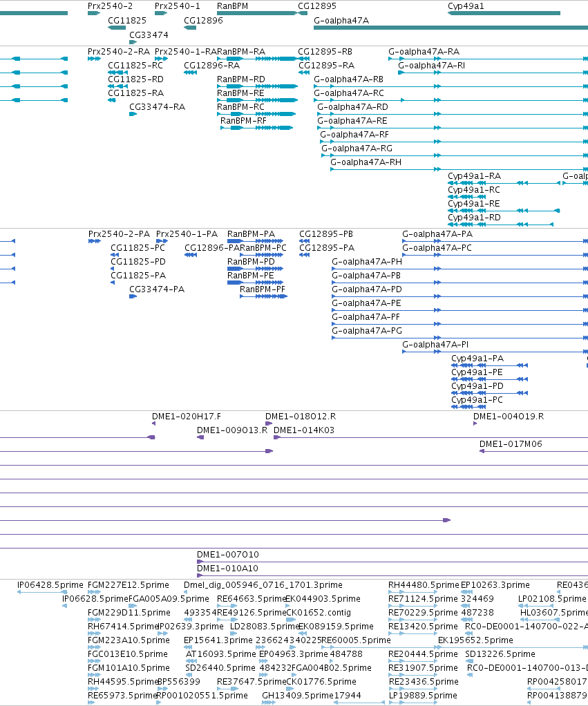Select EST RE23436.5prime
Image resolution: width=588 pixels, height=706 pixels.
[424, 682]
